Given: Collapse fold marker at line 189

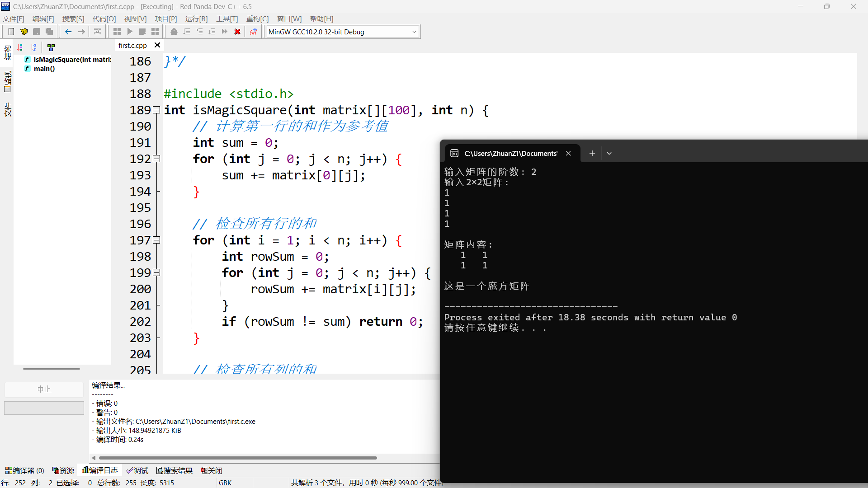Looking at the screenshot, I should pyautogui.click(x=156, y=110).
